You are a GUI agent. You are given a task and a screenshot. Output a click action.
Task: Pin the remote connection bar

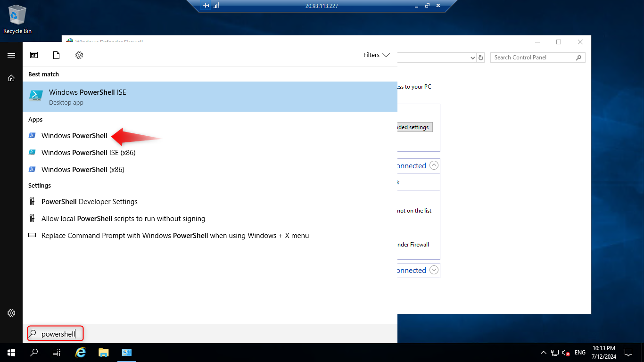(x=206, y=6)
